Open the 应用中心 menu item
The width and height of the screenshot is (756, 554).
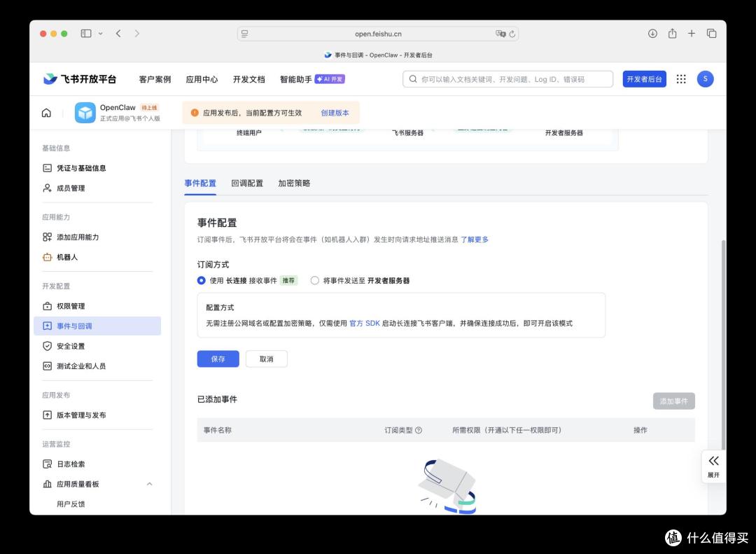(202, 79)
